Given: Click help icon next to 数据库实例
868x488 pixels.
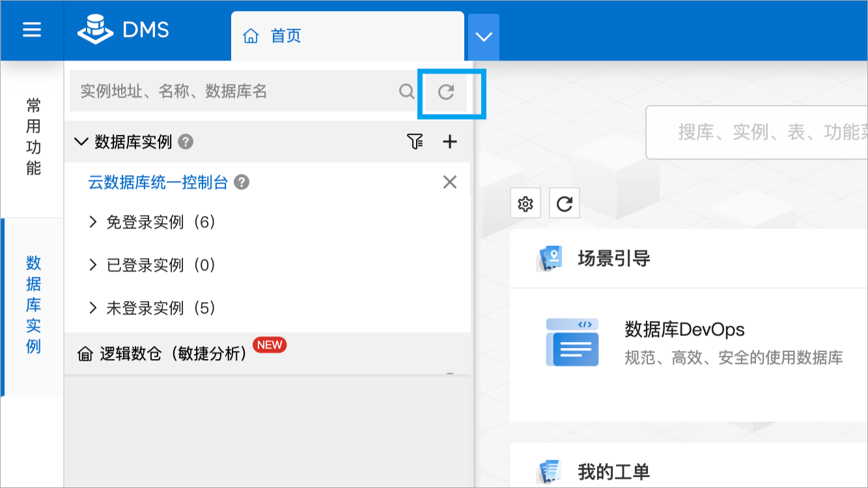Looking at the screenshot, I should click(186, 141).
